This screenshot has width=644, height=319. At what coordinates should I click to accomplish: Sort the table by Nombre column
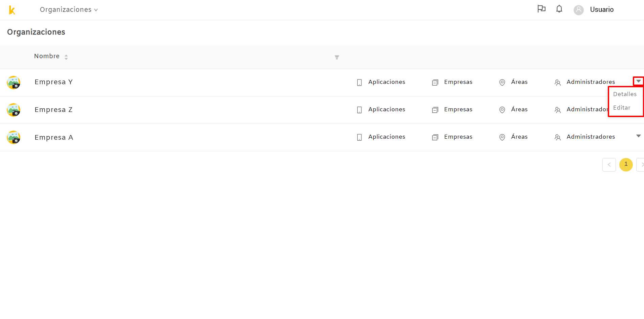(66, 57)
